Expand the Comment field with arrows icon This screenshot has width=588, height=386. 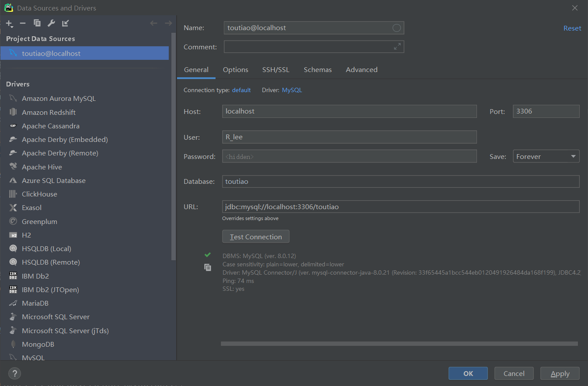[397, 46]
